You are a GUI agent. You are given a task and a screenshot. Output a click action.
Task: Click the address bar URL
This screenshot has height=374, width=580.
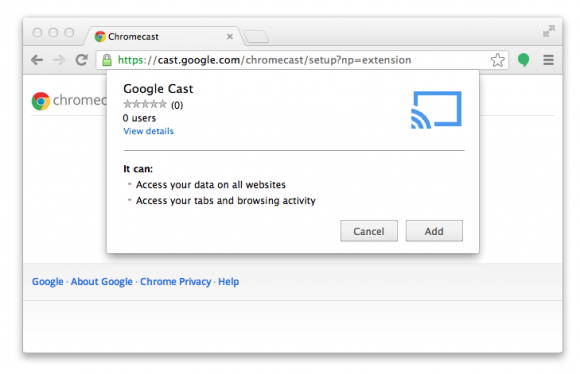click(264, 60)
